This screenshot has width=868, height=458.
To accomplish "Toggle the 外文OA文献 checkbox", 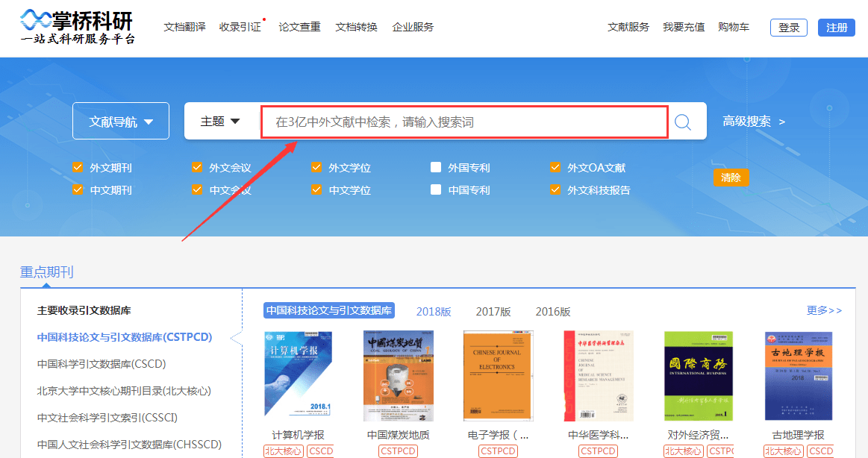I will pyautogui.click(x=555, y=168).
